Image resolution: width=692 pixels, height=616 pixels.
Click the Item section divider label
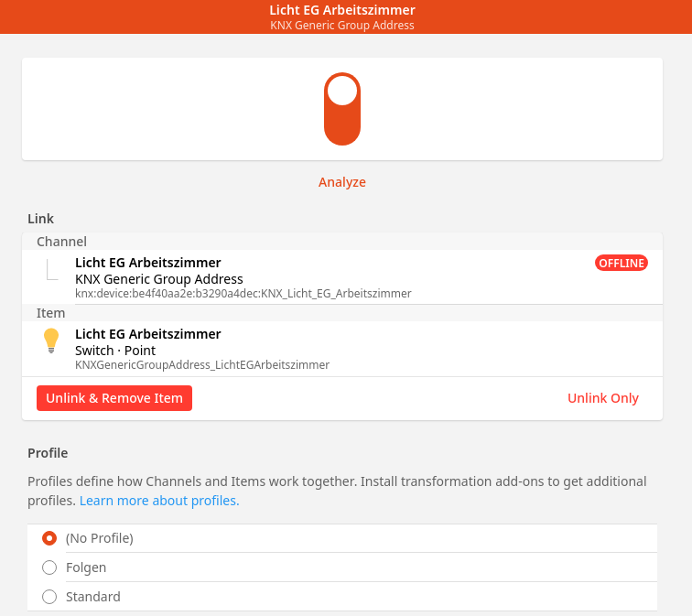click(x=50, y=313)
